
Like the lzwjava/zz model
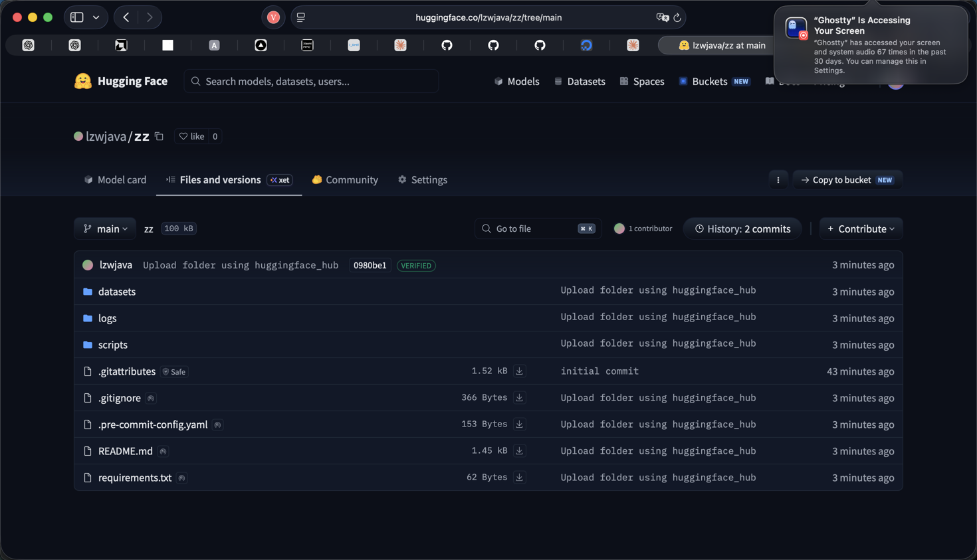point(191,136)
